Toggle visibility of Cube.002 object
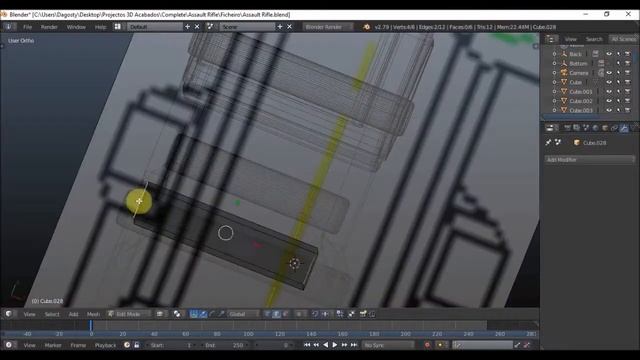 click(609, 101)
